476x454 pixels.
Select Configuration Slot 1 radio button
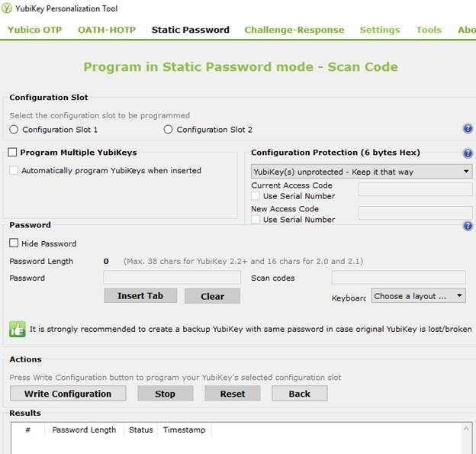(x=14, y=130)
